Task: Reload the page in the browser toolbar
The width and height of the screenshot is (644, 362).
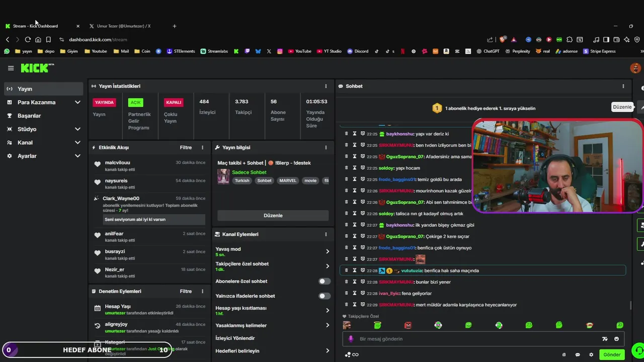Action: (x=28, y=39)
